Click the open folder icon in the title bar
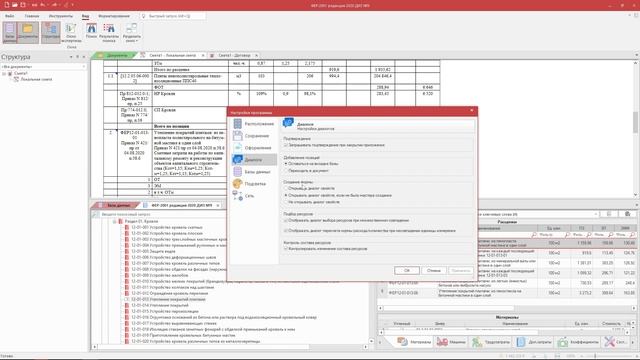This screenshot has width=640, height=360. [15, 5]
